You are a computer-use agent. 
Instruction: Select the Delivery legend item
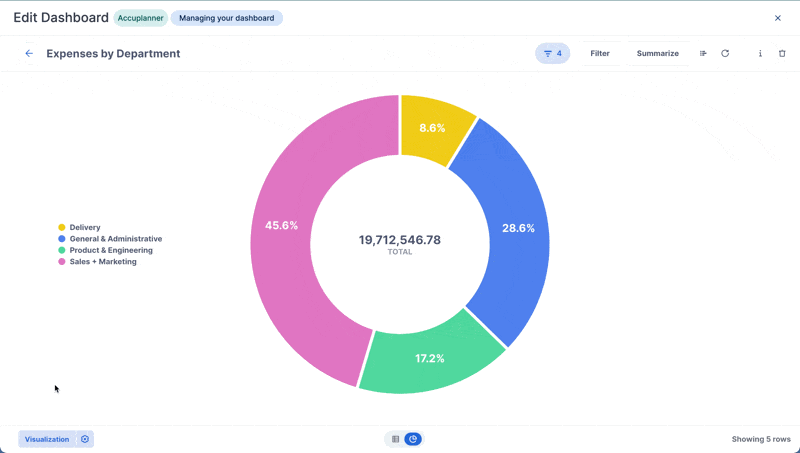click(x=80, y=228)
